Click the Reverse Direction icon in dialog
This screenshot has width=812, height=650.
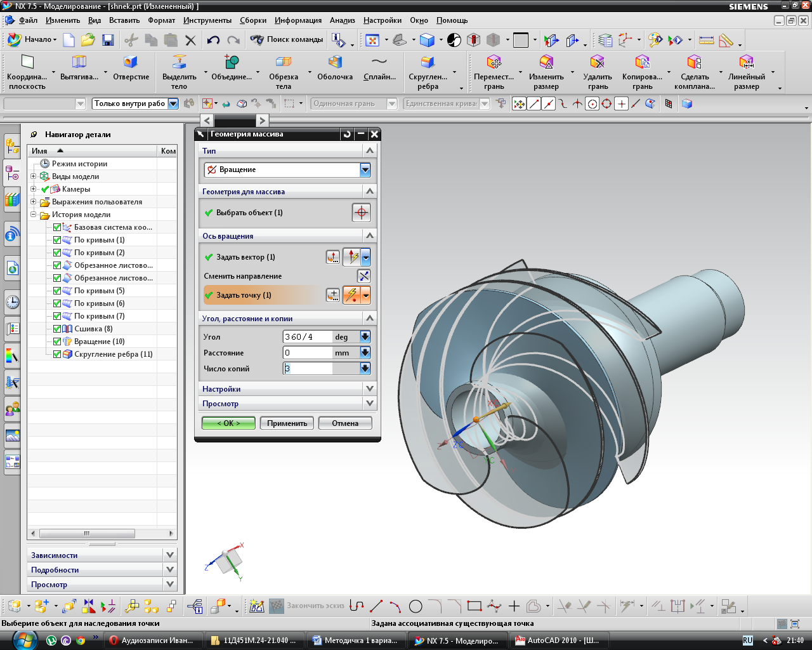pos(363,276)
